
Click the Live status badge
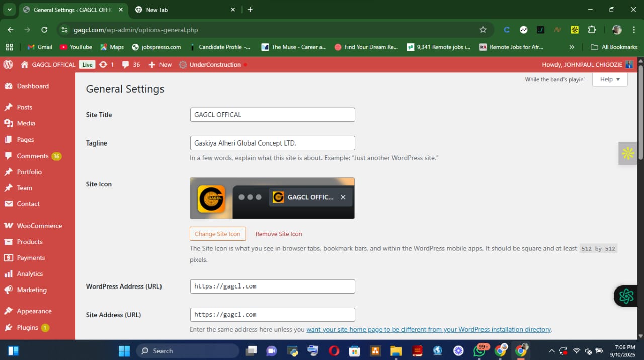pyautogui.click(x=87, y=64)
